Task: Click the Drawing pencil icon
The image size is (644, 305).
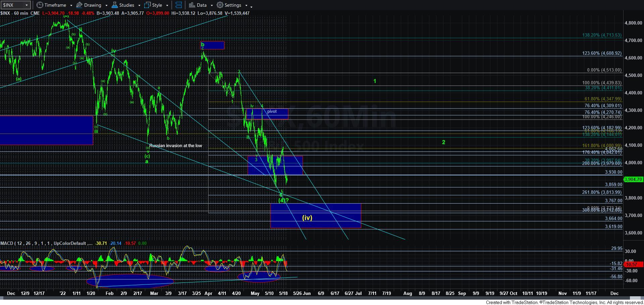Action: coord(79,5)
